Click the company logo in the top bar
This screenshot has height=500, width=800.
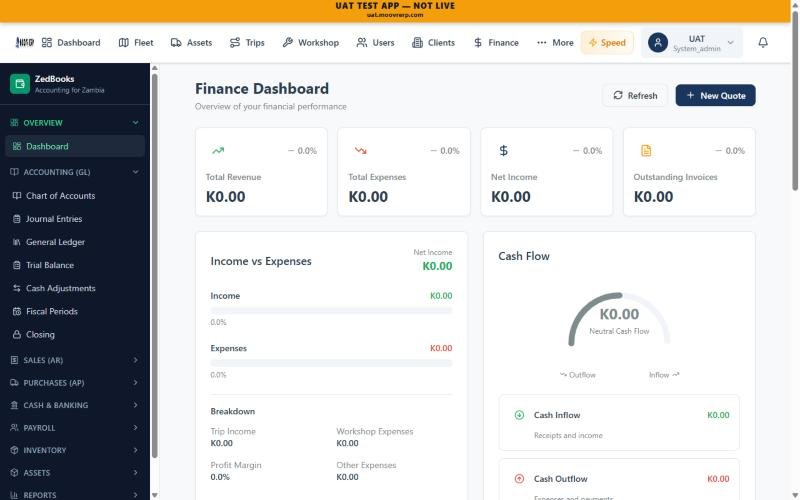[x=24, y=42]
